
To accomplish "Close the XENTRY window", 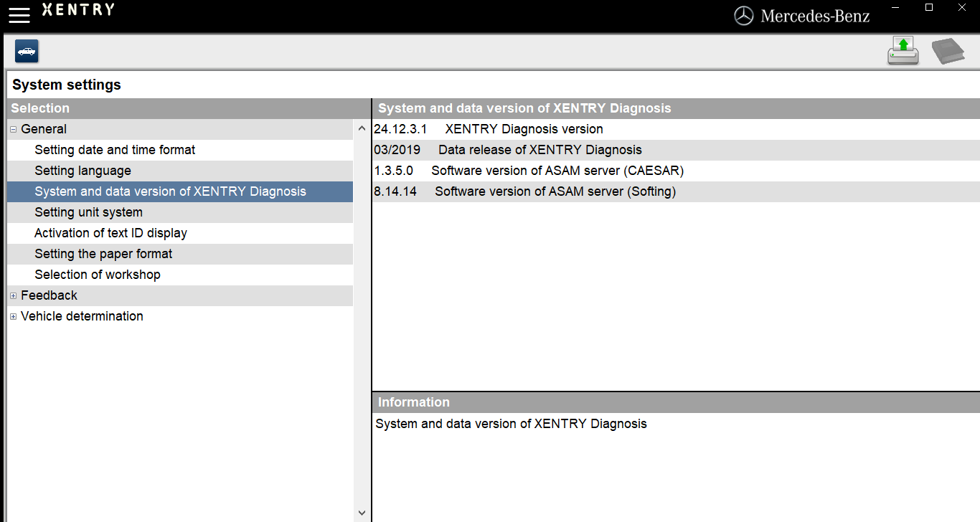I will [x=962, y=7].
